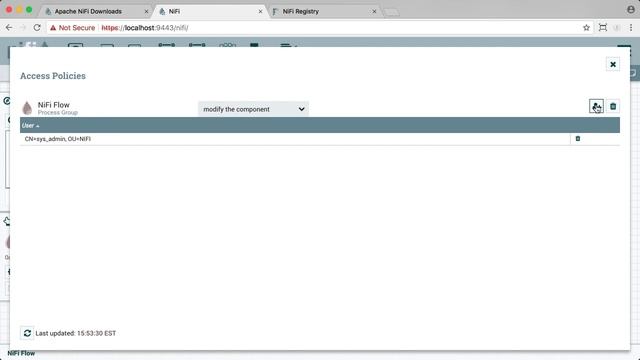Focus the address bar URL
This screenshot has height=360, width=640.
[145, 28]
